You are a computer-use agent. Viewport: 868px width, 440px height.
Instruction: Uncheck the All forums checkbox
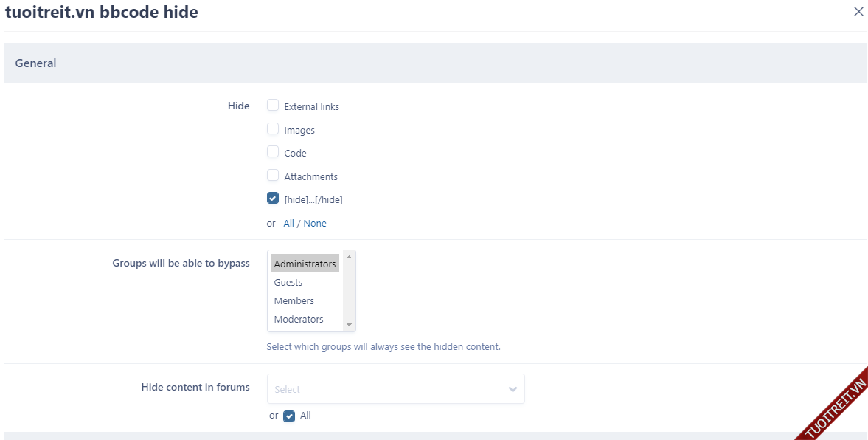[x=289, y=416]
